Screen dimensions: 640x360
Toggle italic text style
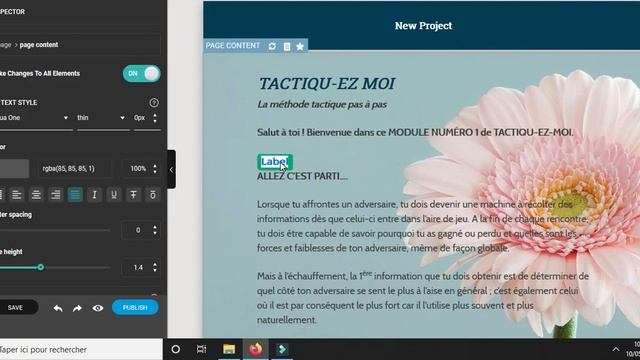(94, 195)
